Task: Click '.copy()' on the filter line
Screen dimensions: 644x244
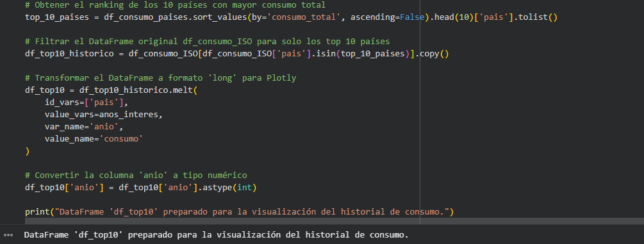Action: pyautogui.click(x=432, y=54)
